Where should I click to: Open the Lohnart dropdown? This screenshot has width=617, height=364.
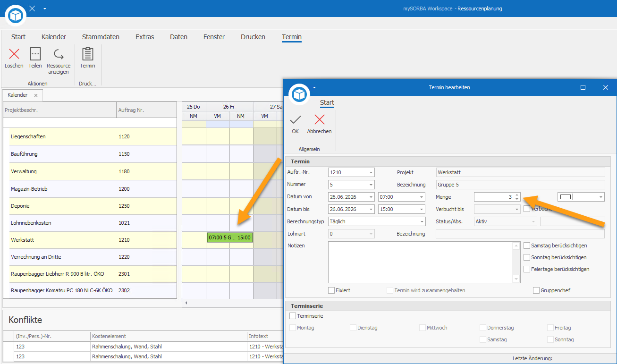[371, 234]
